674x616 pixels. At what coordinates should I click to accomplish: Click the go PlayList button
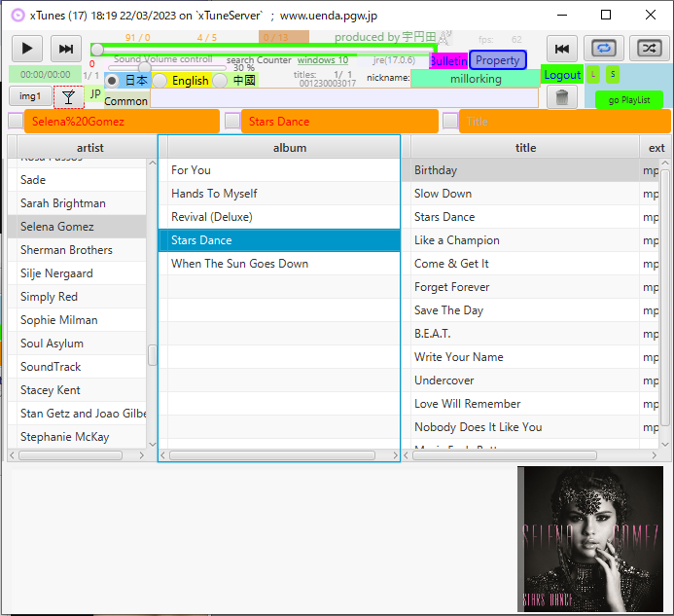coord(628,100)
